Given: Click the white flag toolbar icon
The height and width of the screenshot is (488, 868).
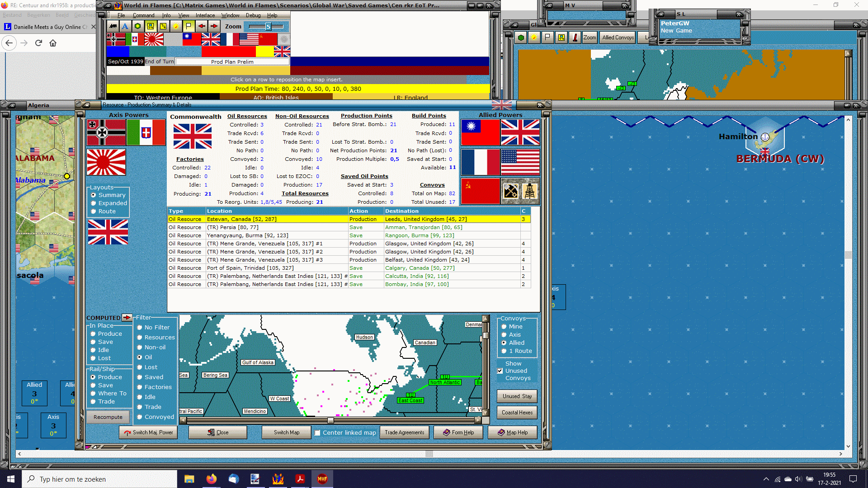Looking at the screenshot, I should [x=189, y=26].
